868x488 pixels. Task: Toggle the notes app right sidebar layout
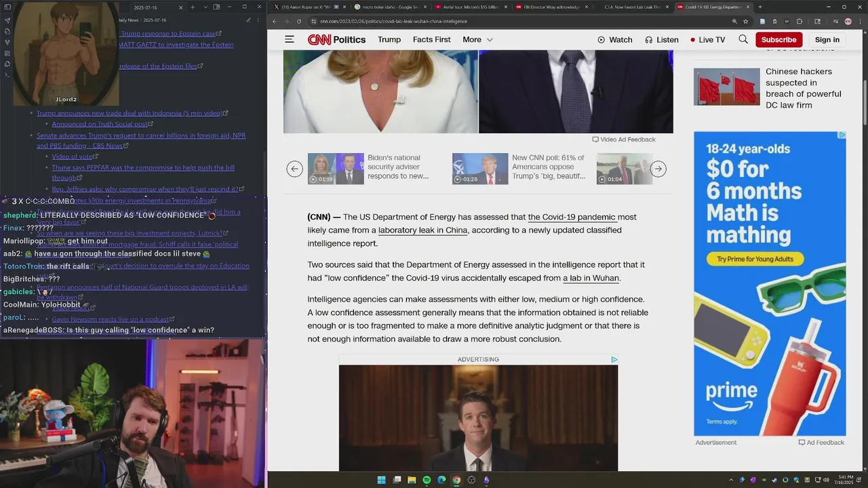click(x=216, y=7)
